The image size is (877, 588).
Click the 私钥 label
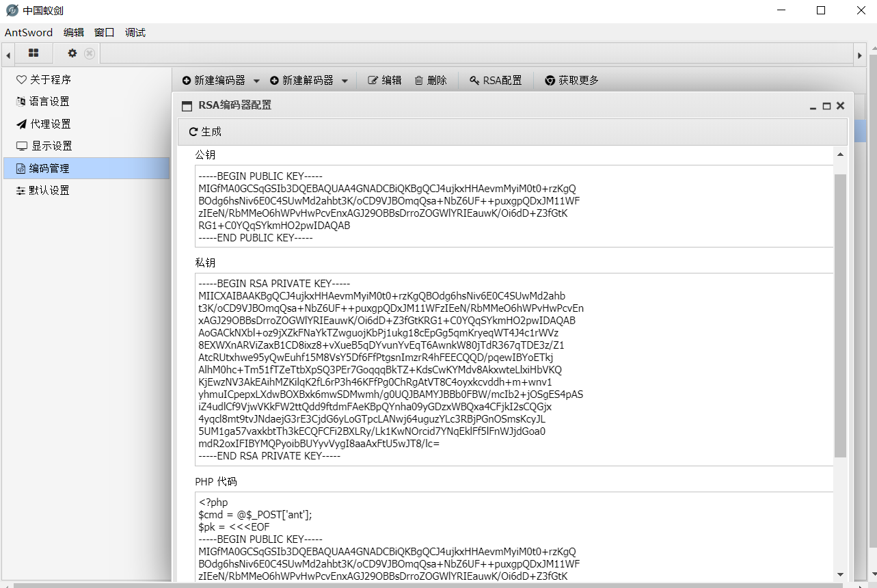click(x=205, y=263)
